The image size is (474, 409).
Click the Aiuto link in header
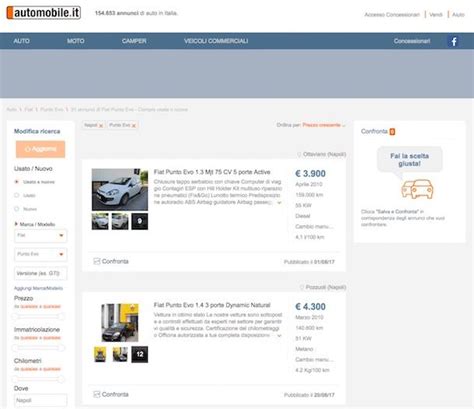point(458,15)
